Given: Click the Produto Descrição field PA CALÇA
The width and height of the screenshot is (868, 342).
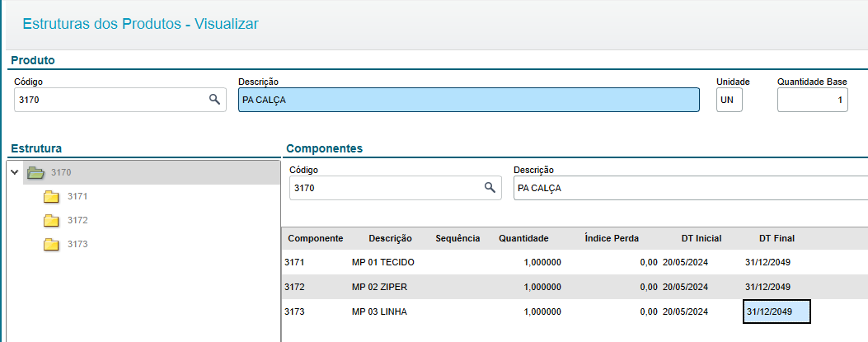Looking at the screenshot, I should click(x=469, y=101).
